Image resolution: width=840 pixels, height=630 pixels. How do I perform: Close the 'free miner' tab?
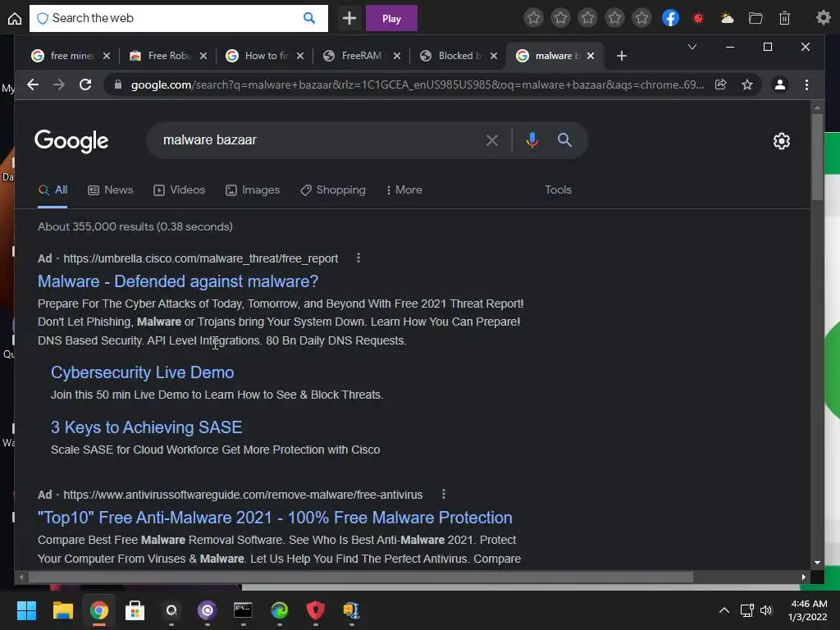107,56
